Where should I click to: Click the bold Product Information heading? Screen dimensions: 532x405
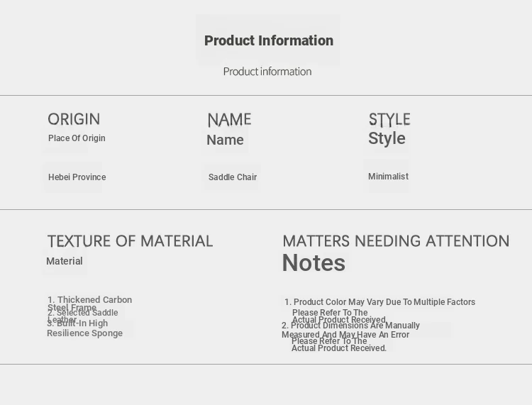268,40
